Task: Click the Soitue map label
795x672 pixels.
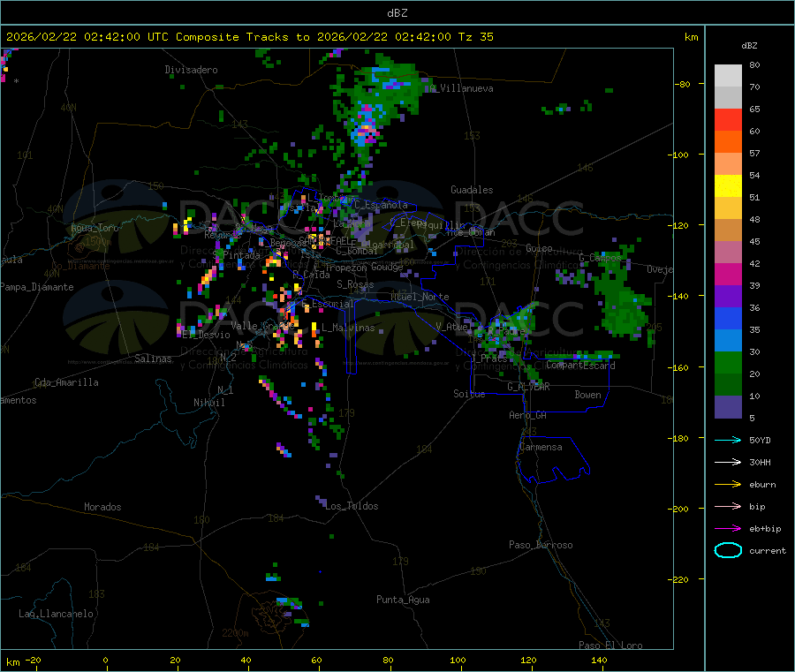Action: click(469, 394)
